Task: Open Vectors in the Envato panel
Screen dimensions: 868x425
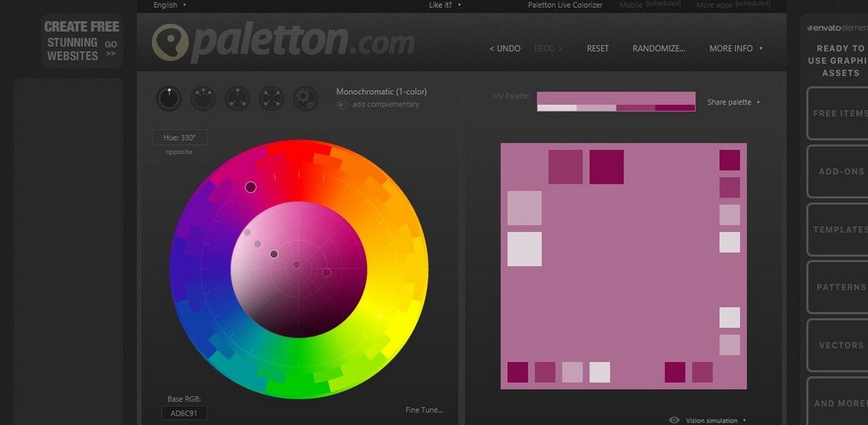Action: pyautogui.click(x=839, y=345)
